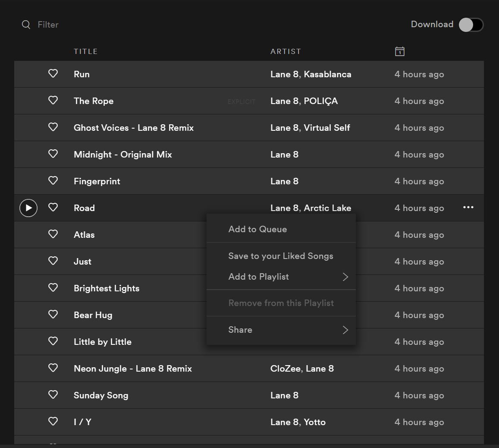
Task: Click the search magnifier icon beside Filter
Action: pos(26,25)
